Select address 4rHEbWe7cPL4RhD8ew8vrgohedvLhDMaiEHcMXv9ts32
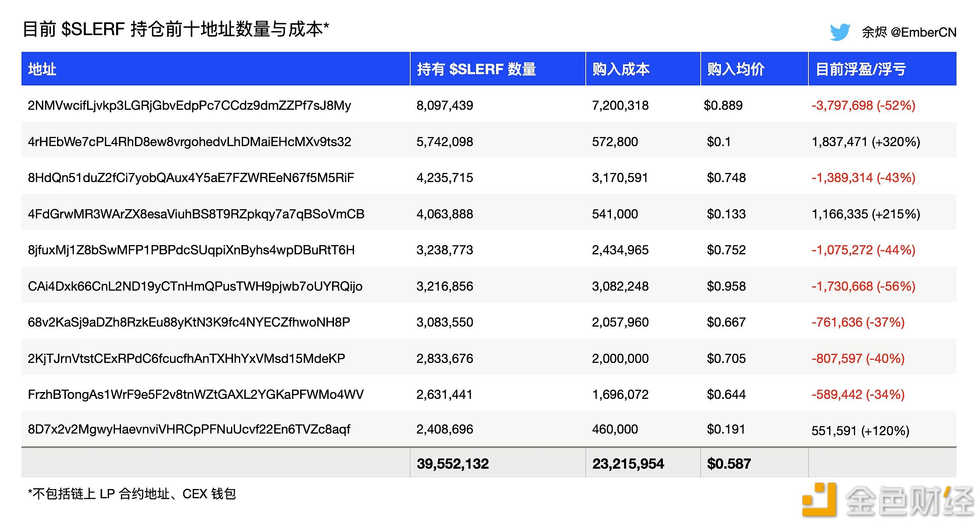This screenshot has width=980, height=523. (190, 142)
